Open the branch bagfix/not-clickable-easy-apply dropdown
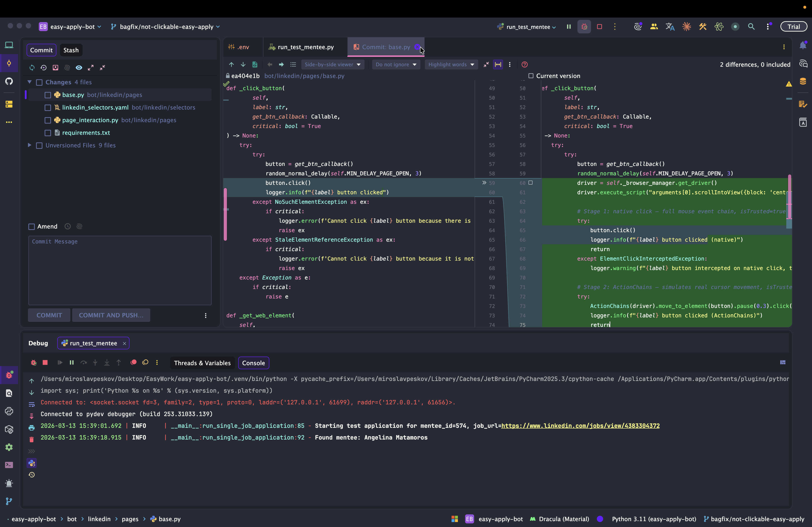This screenshot has height=527, width=812. click(x=166, y=27)
